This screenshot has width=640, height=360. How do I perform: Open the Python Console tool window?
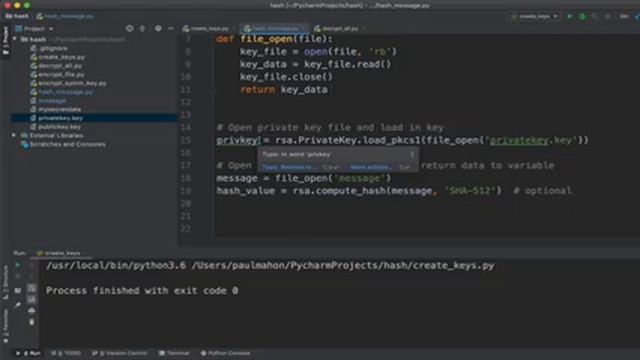tap(225, 353)
